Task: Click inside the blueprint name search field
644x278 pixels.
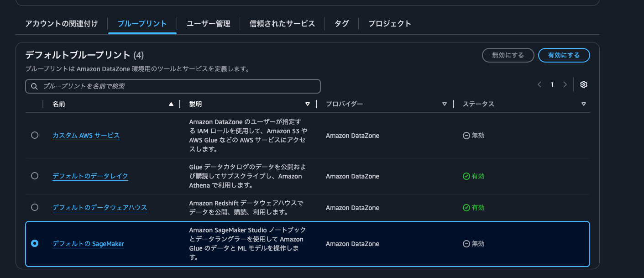Action: [x=173, y=86]
